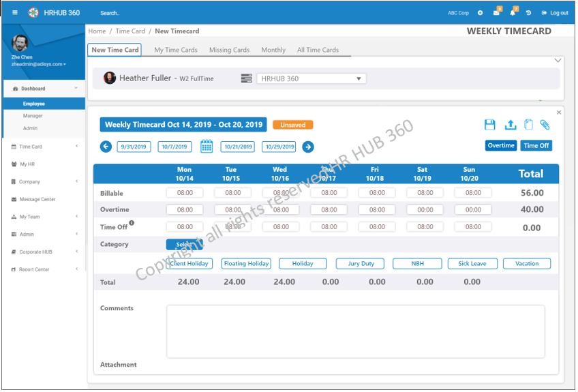This screenshot has height=392, width=578.
Task: Choose Client Holiday category
Action: coord(189,264)
